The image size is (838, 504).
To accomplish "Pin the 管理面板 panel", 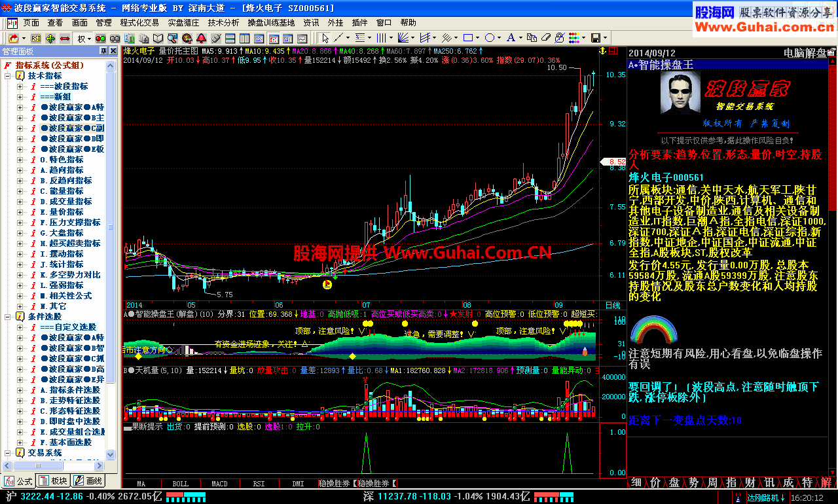I will [x=103, y=51].
